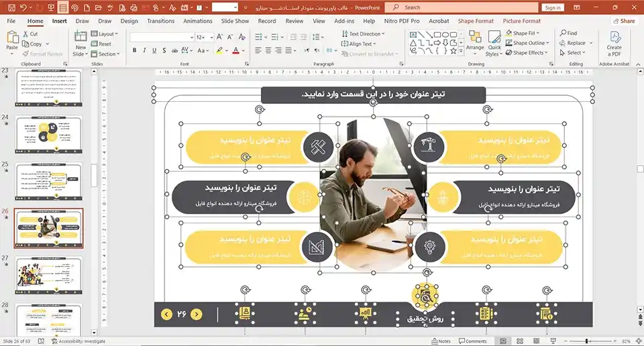Toggle Strikethrough formatting
The width and height of the screenshot is (644, 346).
tap(174, 50)
